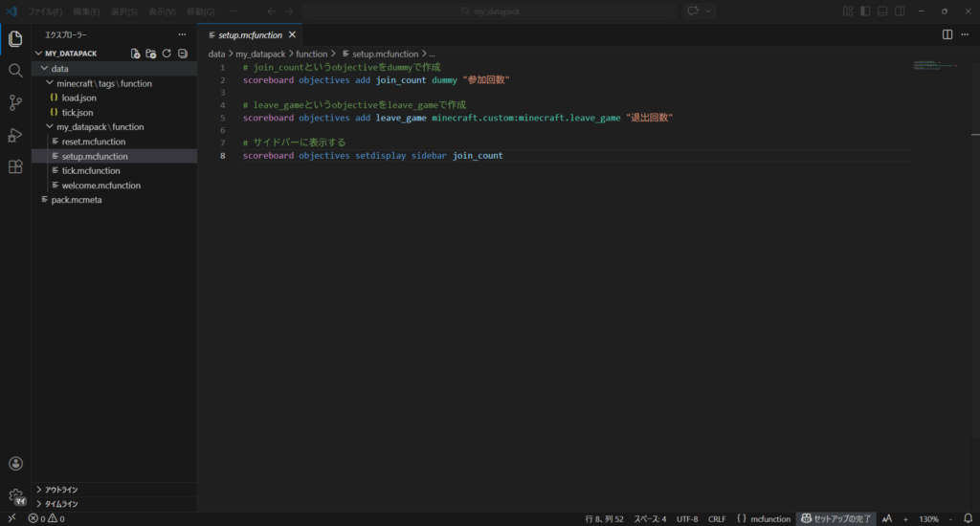Click the data breadcrumb segment
The image size is (980, 526).
[x=216, y=55]
